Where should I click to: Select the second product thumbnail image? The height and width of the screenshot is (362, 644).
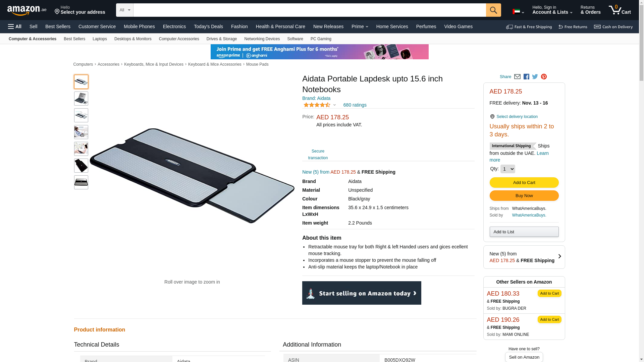(x=81, y=99)
